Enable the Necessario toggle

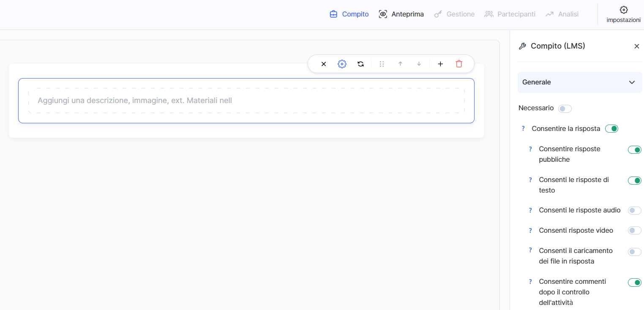565,109
